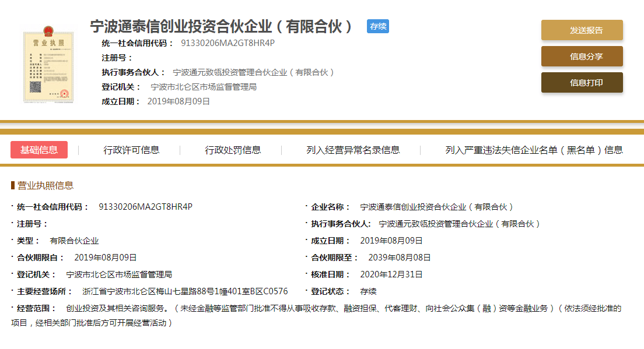Open the 发送报告 button

581,29
